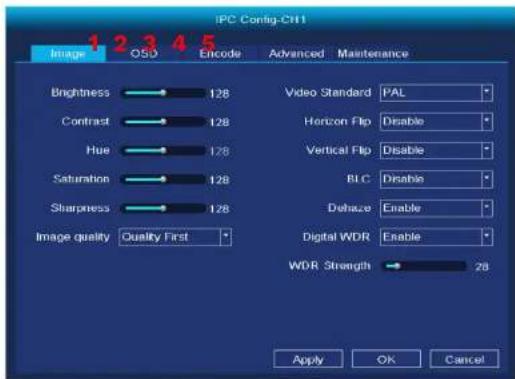Open the Video Standard PAL dropdown
Viewport: 515px width, 379px height.
click(x=436, y=93)
